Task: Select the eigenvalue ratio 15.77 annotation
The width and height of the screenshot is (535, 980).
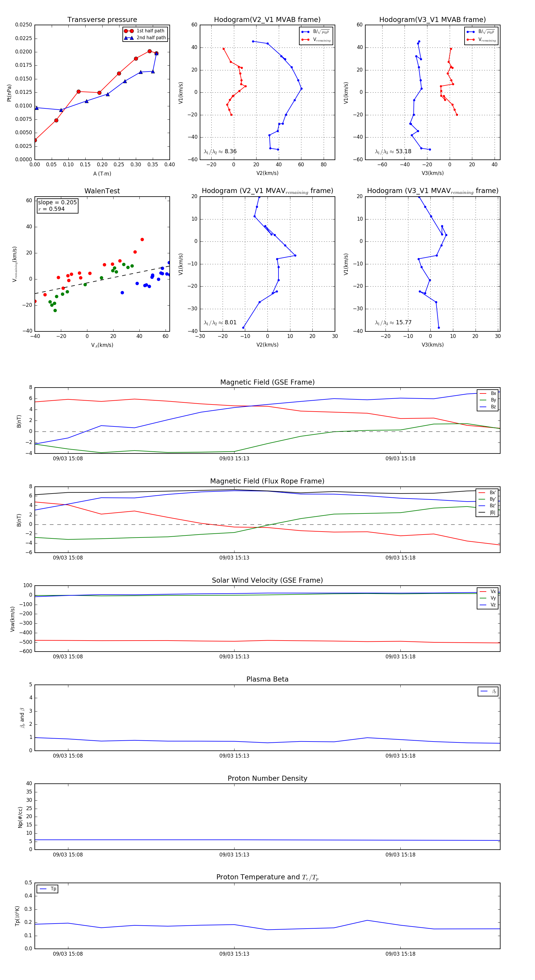Action: coord(393,323)
